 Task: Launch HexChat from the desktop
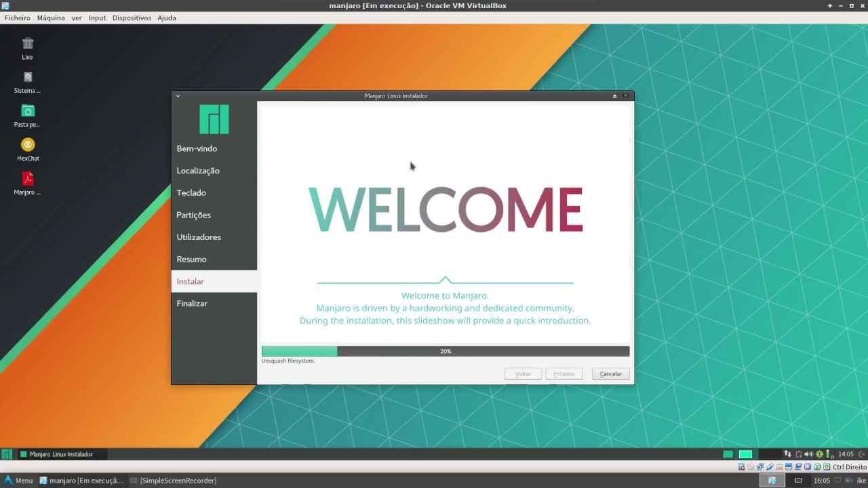(28, 149)
